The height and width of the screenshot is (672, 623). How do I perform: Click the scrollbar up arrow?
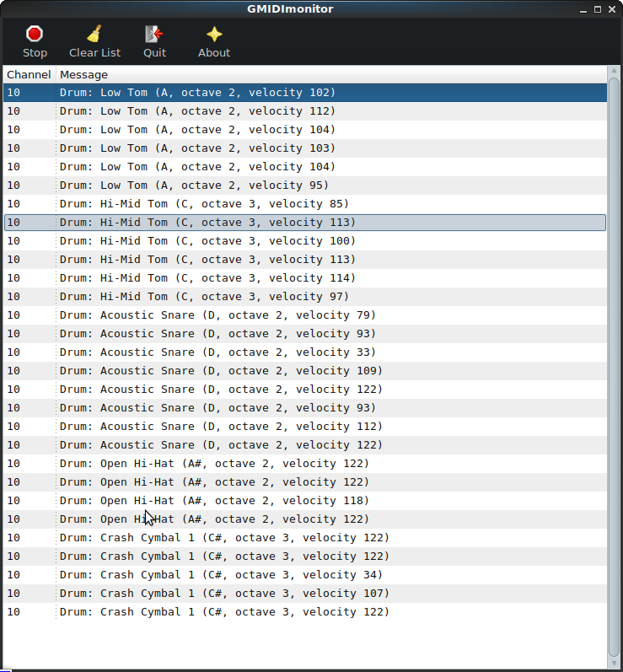point(614,71)
